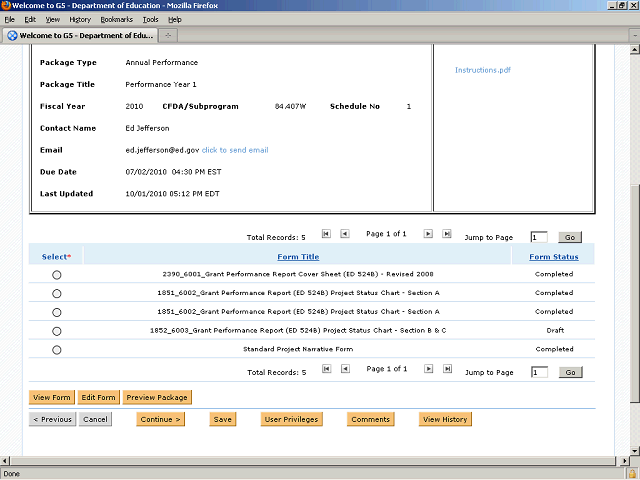640x480 pixels.
Task: Go to first page in top pagination
Action: [x=326, y=234]
